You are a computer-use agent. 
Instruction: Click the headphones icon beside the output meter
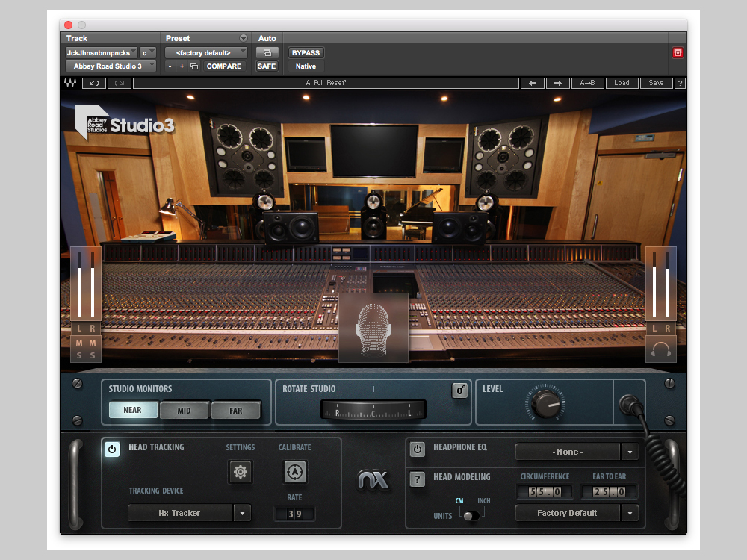pyautogui.click(x=661, y=350)
